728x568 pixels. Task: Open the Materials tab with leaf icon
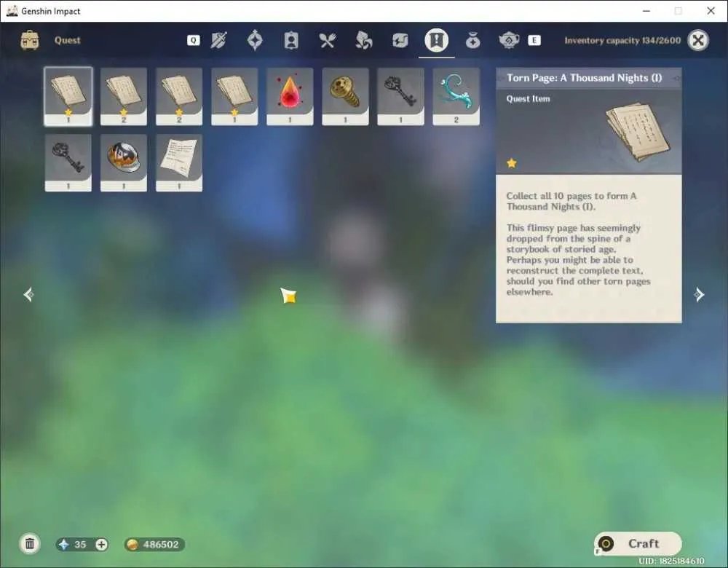click(x=363, y=40)
